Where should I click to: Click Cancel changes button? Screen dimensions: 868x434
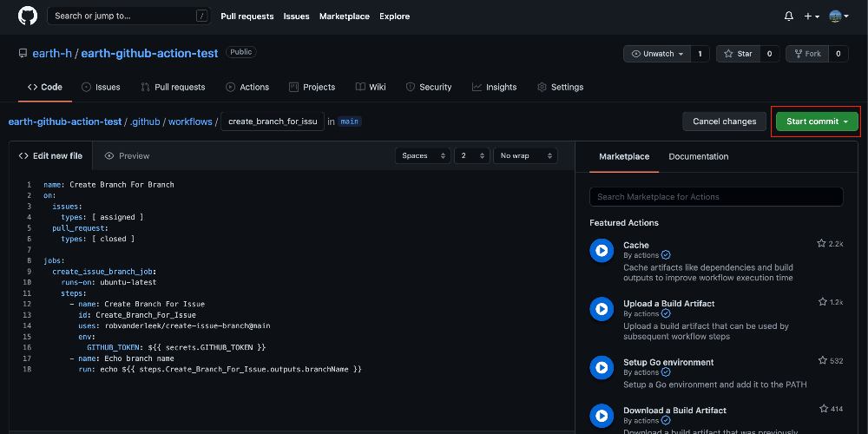pos(724,122)
